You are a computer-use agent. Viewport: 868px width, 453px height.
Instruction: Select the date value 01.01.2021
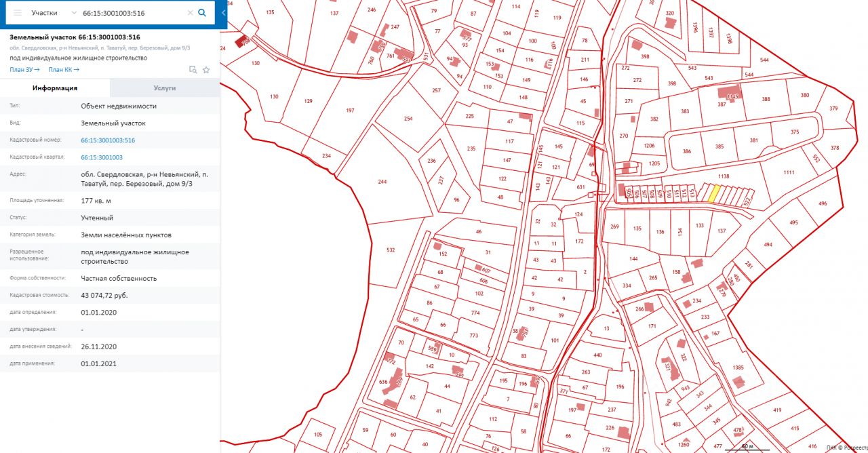[99, 363]
